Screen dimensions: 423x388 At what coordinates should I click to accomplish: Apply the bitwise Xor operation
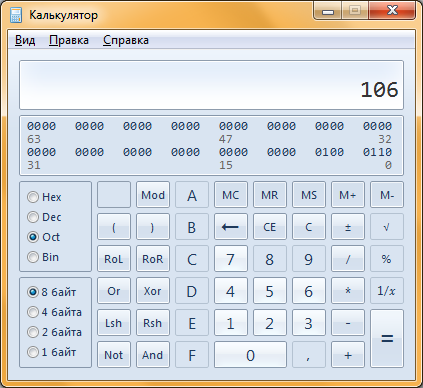tap(153, 291)
